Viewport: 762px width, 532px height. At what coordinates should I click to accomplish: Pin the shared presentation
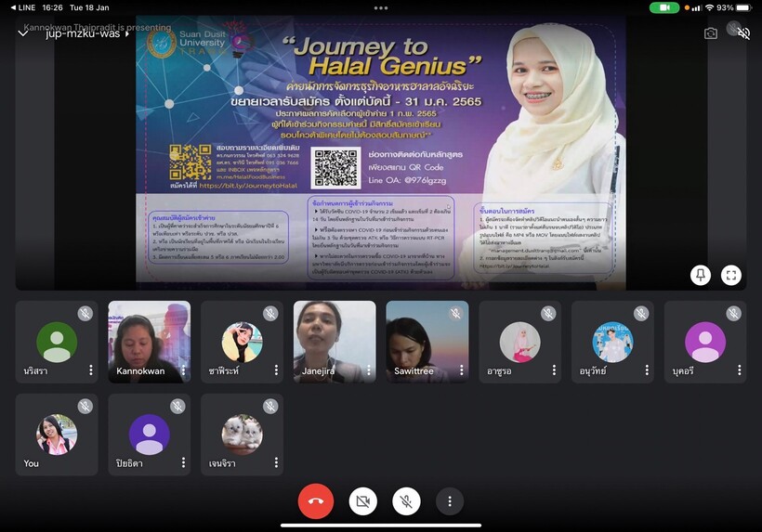point(701,275)
